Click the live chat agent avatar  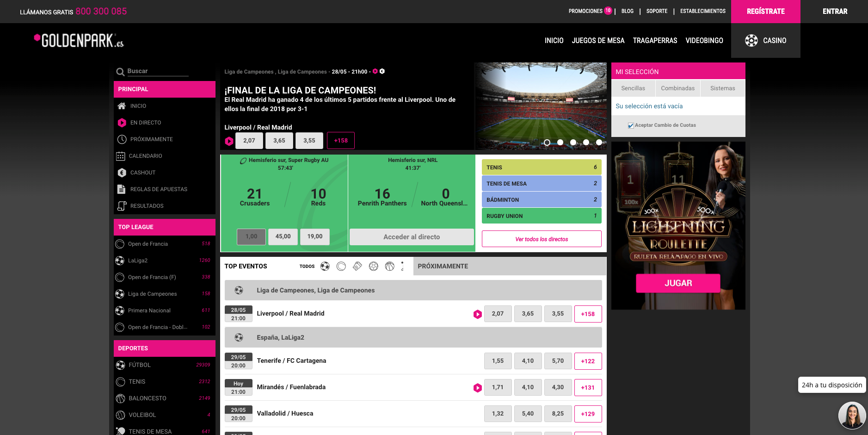tap(852, 415)
